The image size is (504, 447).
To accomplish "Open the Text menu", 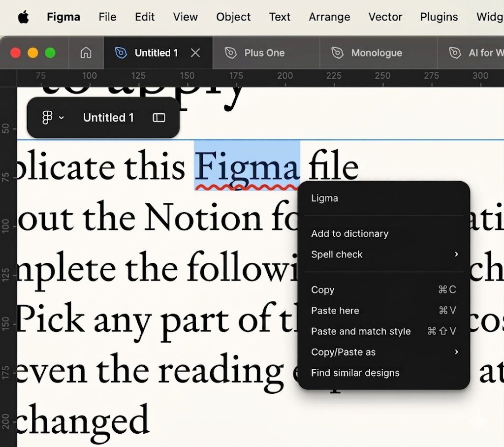I will pyautogui.click(x=280, y=17).
